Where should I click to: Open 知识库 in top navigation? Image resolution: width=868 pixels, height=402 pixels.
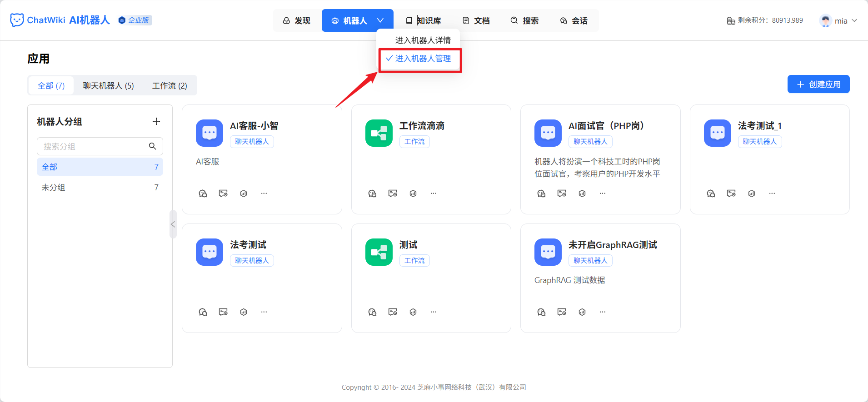coord(424,21)
